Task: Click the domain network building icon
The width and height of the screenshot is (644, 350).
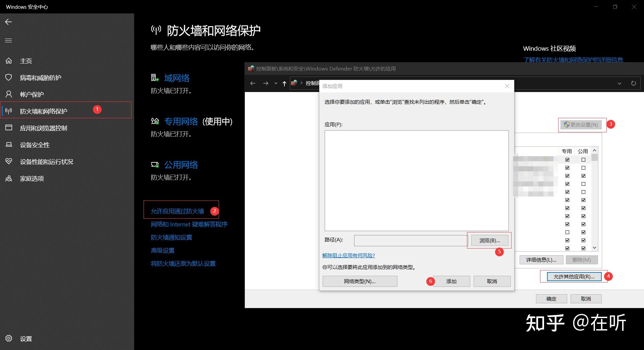Action: 155,78
